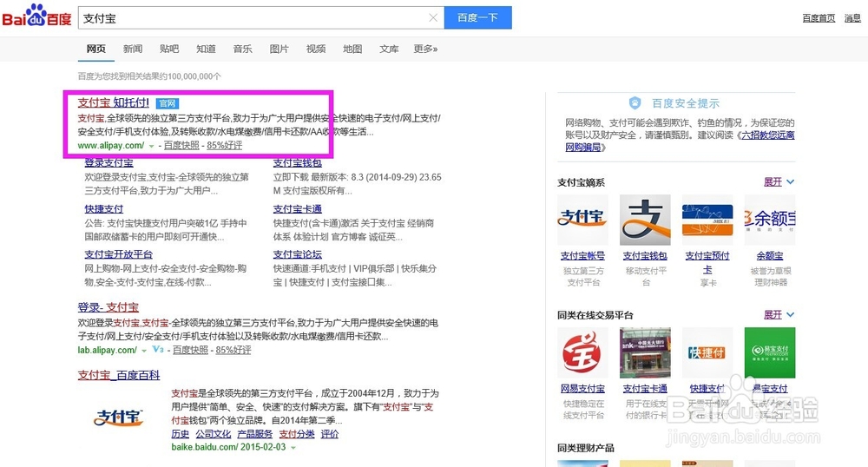Click the 支付宝钱包 app icon image
868x467 pixels.
point(645,220)
